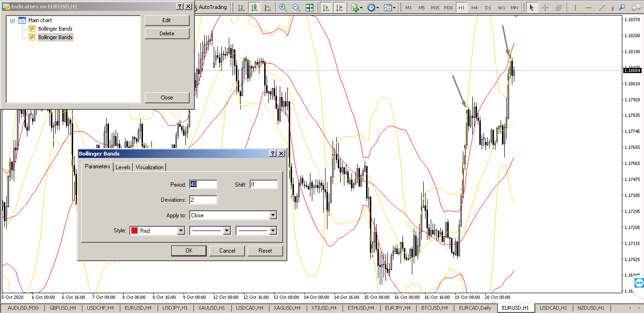Select the Parameters tab
The width and height of the screenshot is (644, 313).
(x=98, y=166)
